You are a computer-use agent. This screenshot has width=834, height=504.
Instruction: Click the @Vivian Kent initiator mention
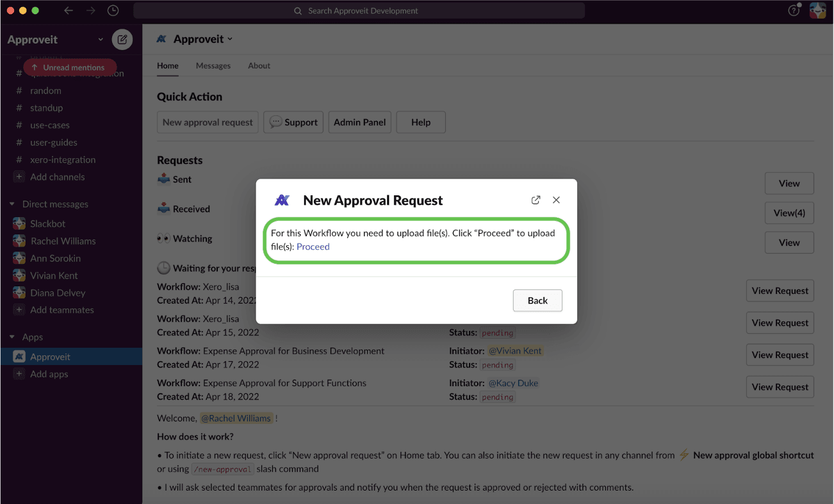(515, 351)
